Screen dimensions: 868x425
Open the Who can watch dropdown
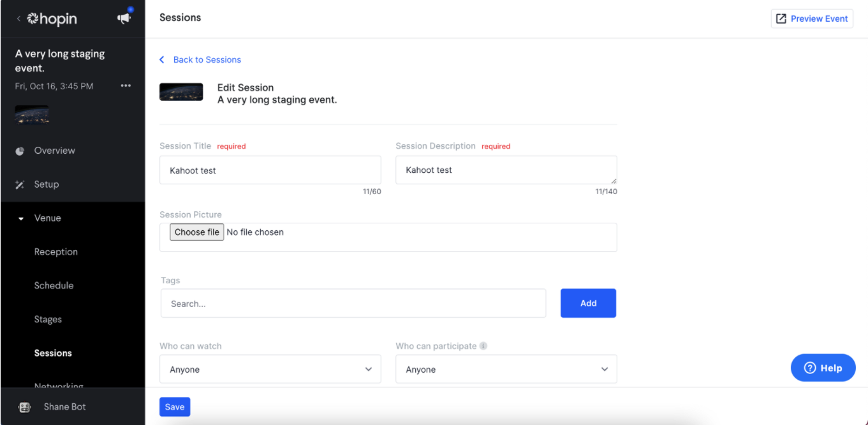(x=270, y=369)
